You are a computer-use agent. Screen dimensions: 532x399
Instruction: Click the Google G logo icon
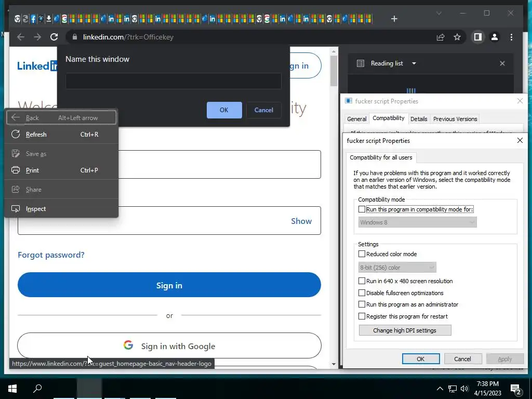coord(128,345)
